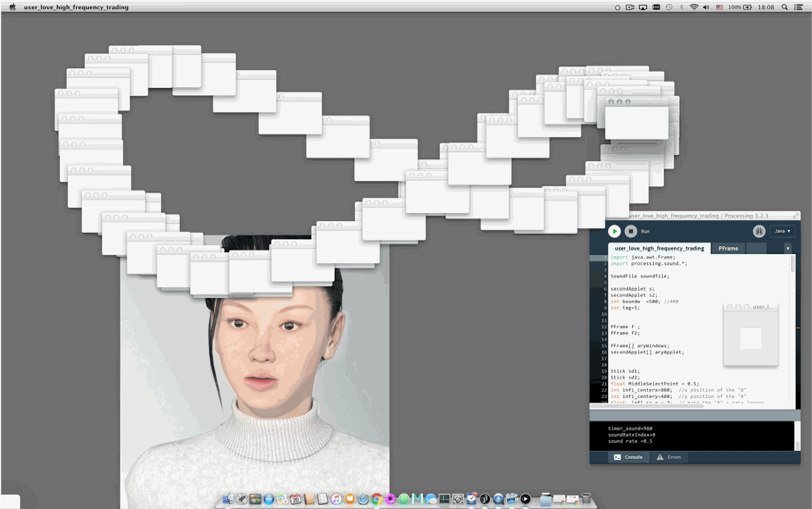This screenshot has width=812, height=509.
Task: Click the small user_l... sketch window canvas
Action: tap(751, 338)
